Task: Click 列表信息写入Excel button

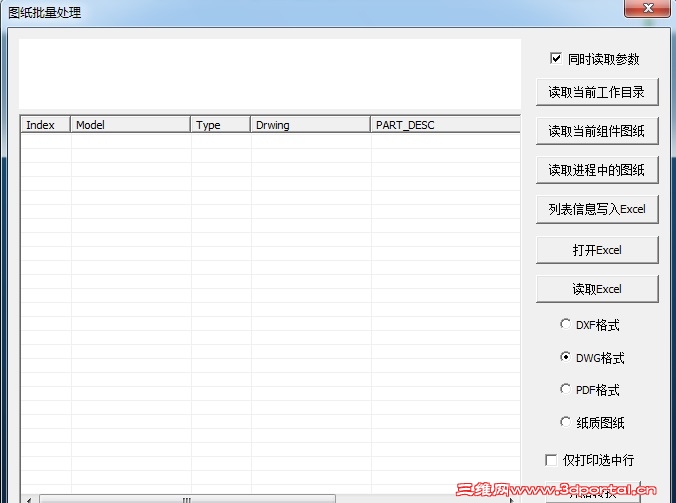Action: click(x=597, y=209)
